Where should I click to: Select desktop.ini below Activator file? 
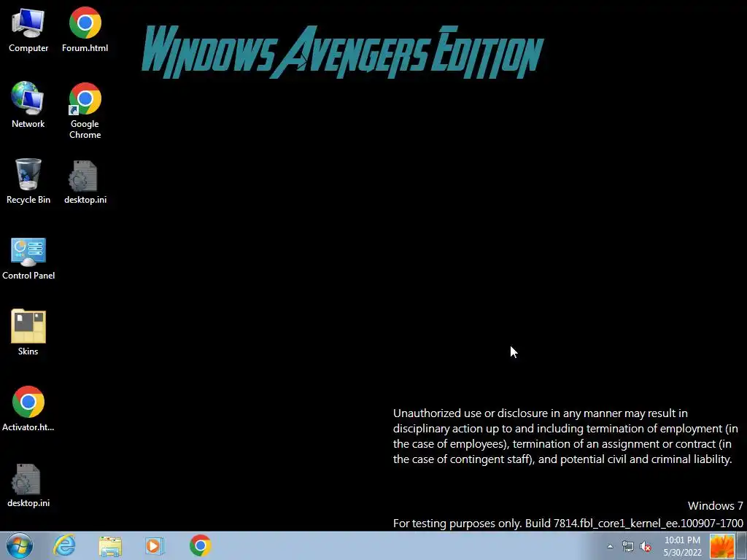pos(28,485)
